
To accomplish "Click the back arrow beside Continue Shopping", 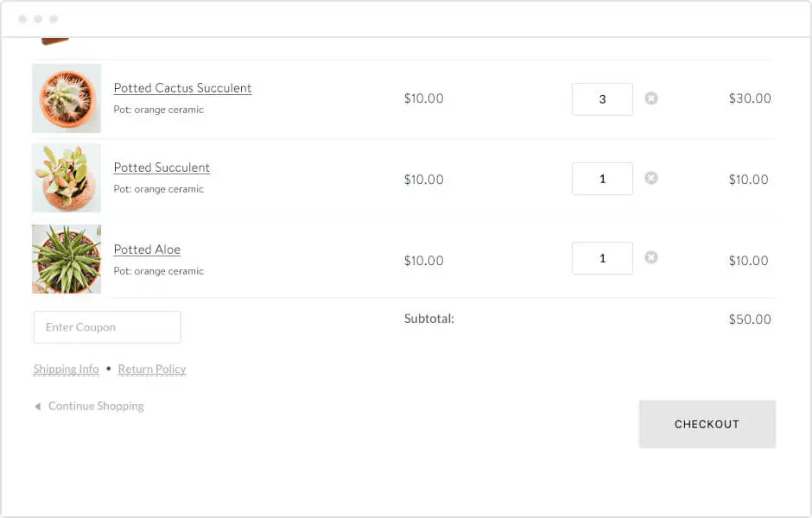I will (x=36, y=406).
